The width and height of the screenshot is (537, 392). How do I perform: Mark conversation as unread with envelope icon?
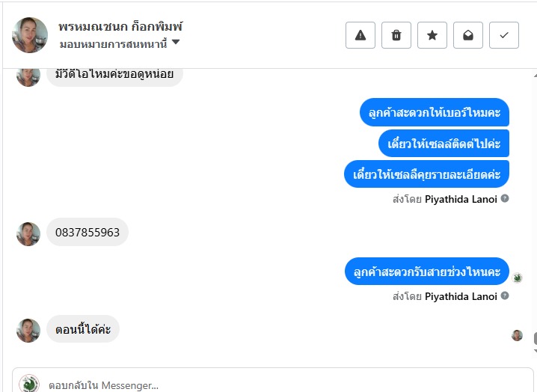[x=468, y=35]
